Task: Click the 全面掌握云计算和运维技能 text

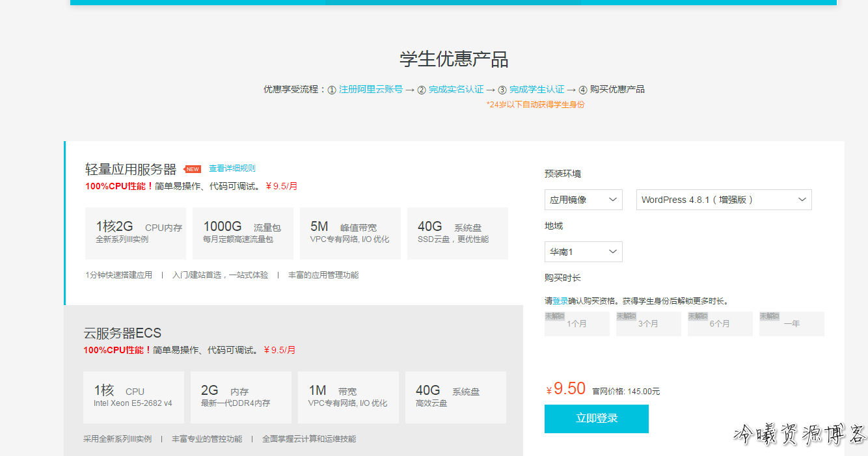Action: tap(309, 439)
